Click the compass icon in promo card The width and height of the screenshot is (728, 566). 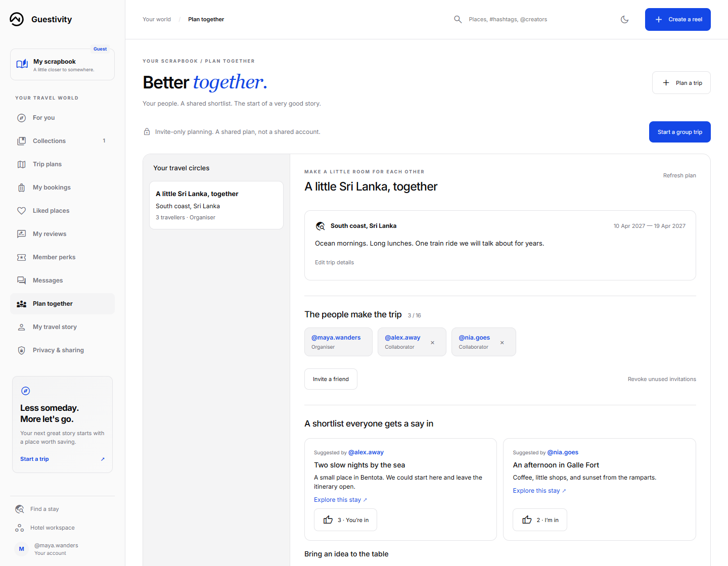(26, 391)
